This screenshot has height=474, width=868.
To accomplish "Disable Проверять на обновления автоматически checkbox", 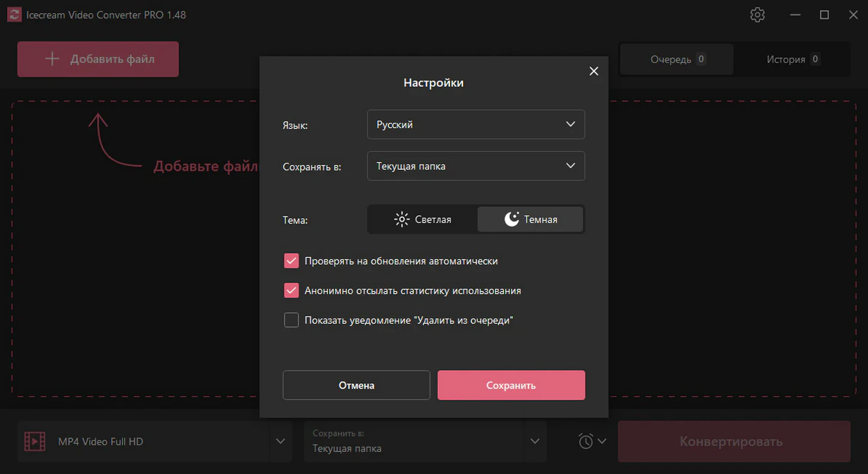I will click(291, 261).
